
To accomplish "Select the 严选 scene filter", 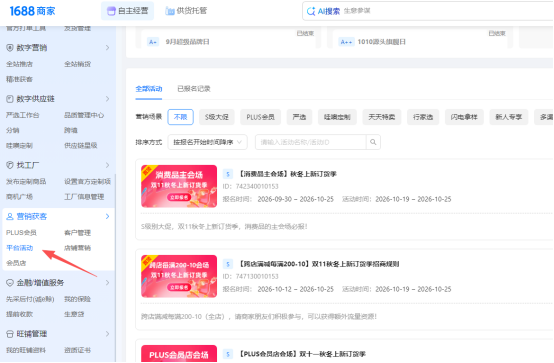I will click(299, 117).
